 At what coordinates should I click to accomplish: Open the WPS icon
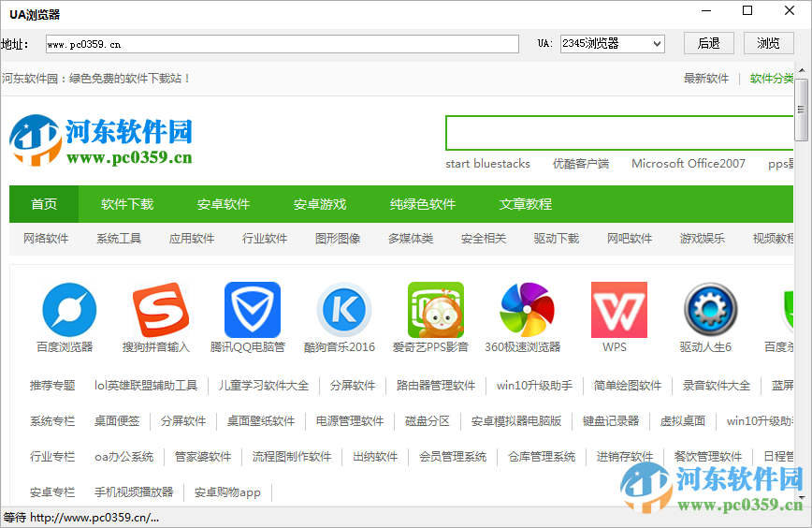pos(619,309)
